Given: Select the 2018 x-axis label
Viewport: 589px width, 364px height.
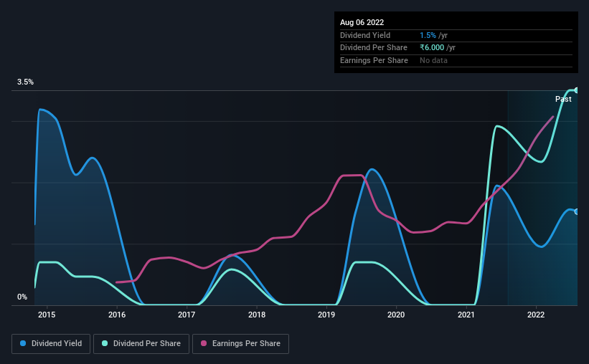Looking at the screenshot, I should pyautogui.click(x=257, y=315).
